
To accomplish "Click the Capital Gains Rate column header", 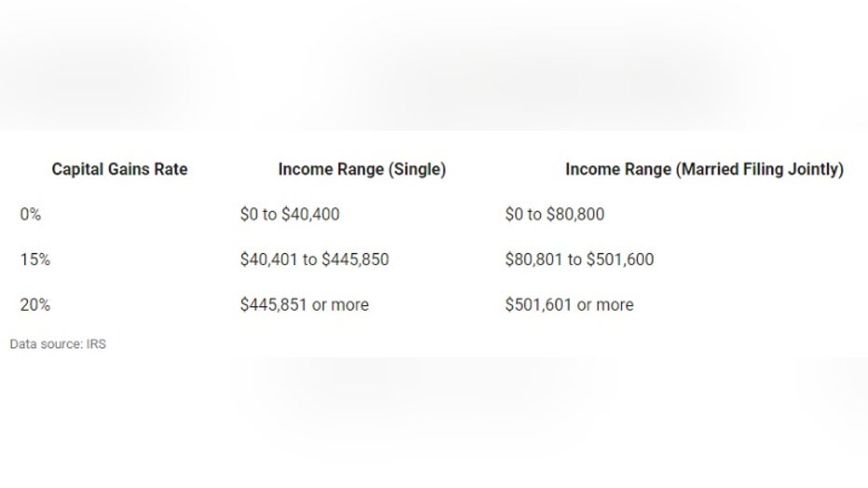I will coord(119,169).
